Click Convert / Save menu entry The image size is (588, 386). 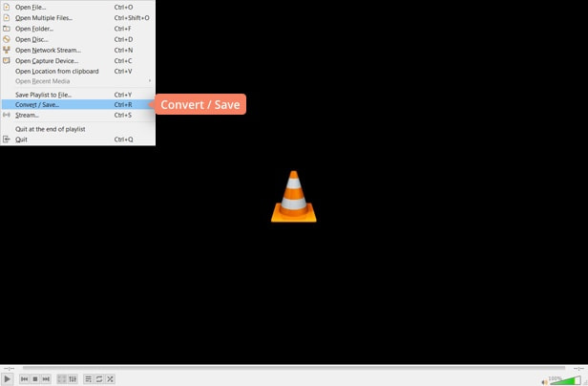coord(77,104)
